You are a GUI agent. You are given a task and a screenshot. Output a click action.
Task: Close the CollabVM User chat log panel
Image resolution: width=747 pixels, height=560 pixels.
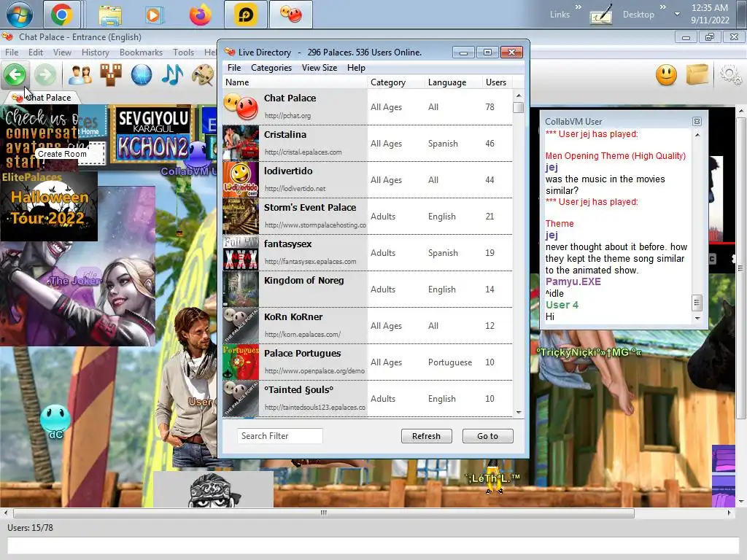coord(697,122)
